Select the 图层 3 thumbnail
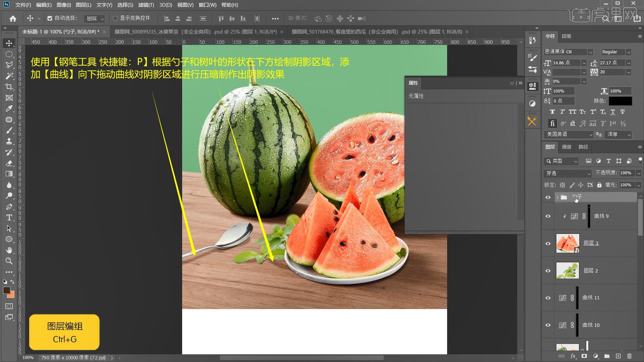Viewport: 644px width, 362px height. pos(567,243)
